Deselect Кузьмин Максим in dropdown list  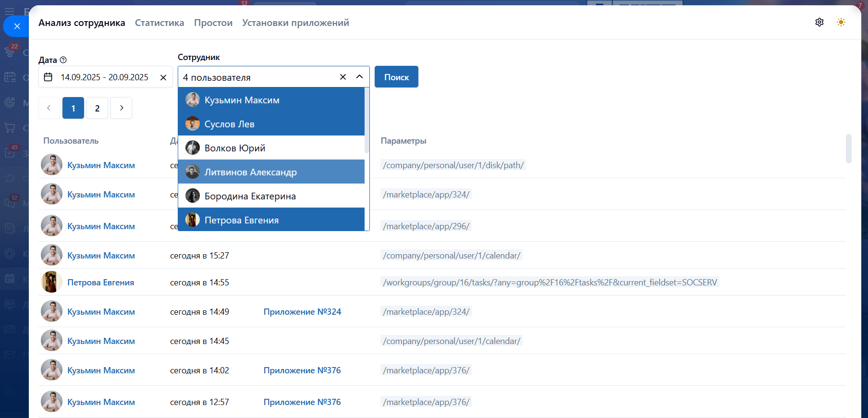click(x=242, y=100)
